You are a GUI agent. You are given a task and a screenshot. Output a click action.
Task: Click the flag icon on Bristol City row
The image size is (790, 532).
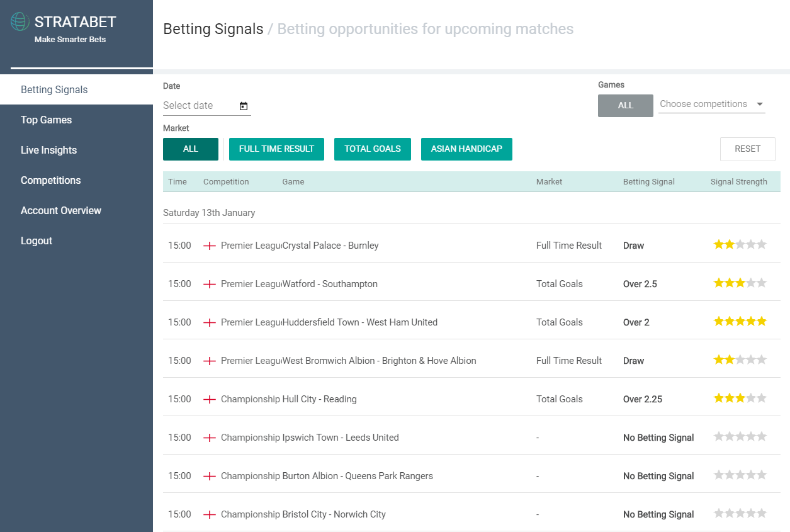click(210, 514)
